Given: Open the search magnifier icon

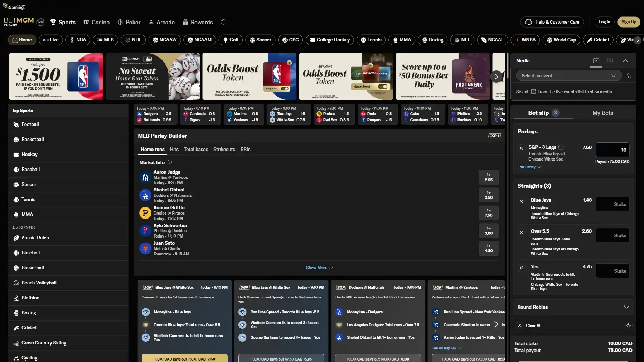Looking at the screenshot, I should coord(224,22).
